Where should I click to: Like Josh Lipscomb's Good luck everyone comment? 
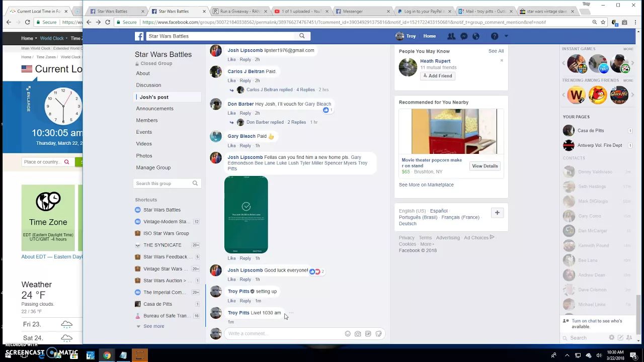click(x=231, y=280)
